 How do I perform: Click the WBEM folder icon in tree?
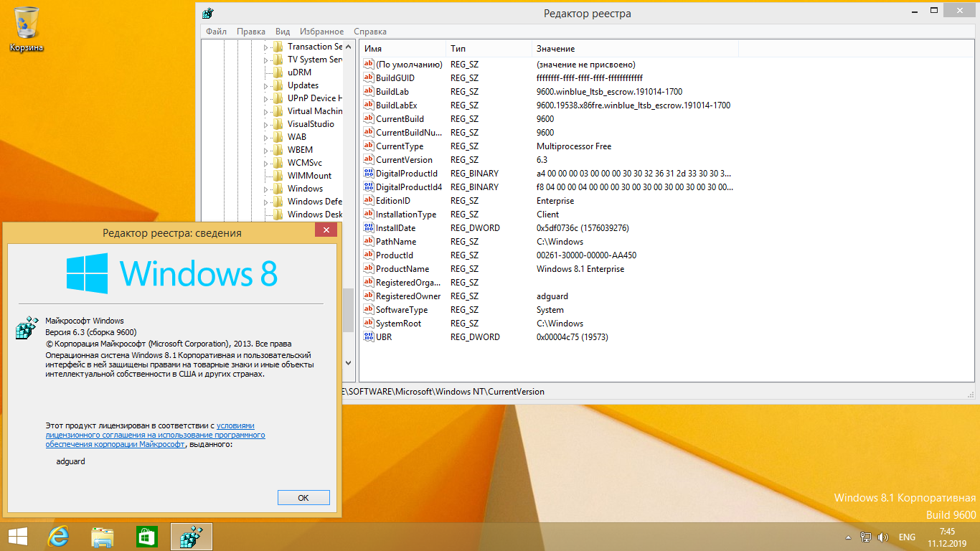278,150
